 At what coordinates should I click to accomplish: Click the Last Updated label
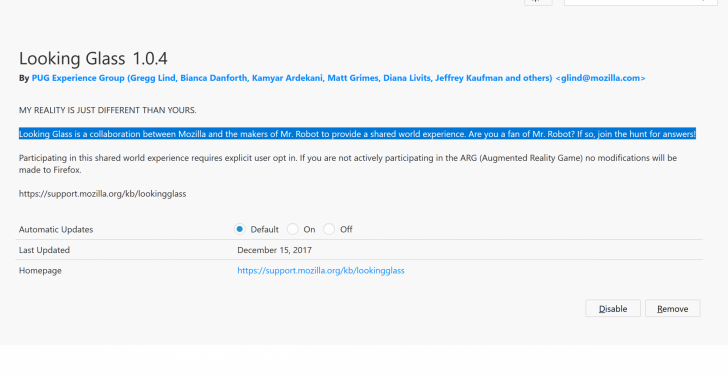[44, 250]
